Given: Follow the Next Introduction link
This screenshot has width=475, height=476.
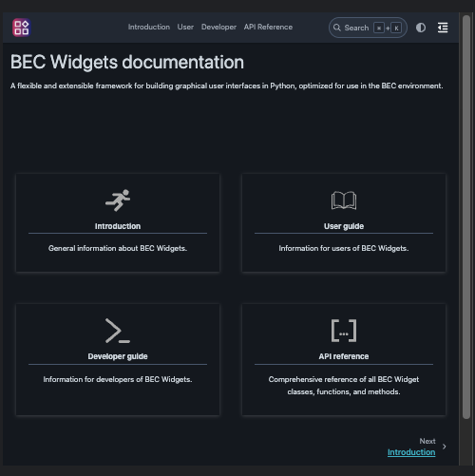Looking at the screenshot, I should point(411,452).
